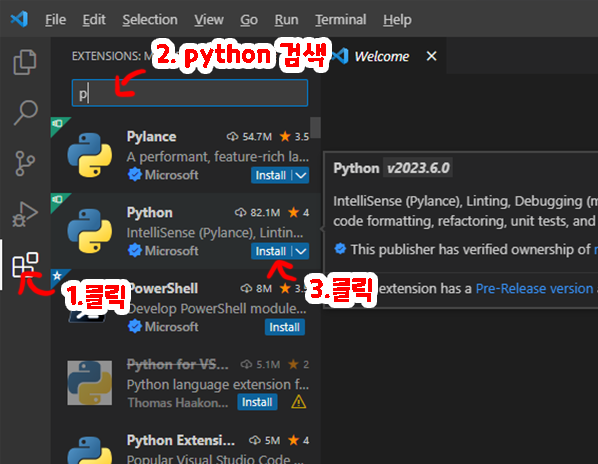Click v2023.6.0 version label

tap(418, 168)
